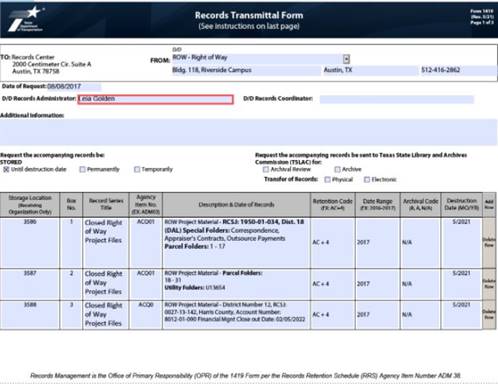This screenshot has height=384, width=498.
Task: Delete Row for box number 1
Action: click(x=489, y=242)
